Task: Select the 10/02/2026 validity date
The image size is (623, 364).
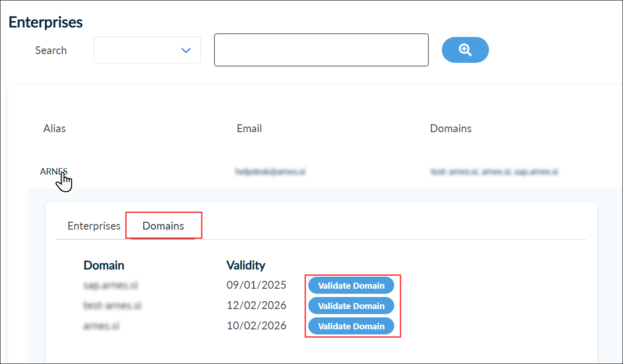Action: click(257, 326)
